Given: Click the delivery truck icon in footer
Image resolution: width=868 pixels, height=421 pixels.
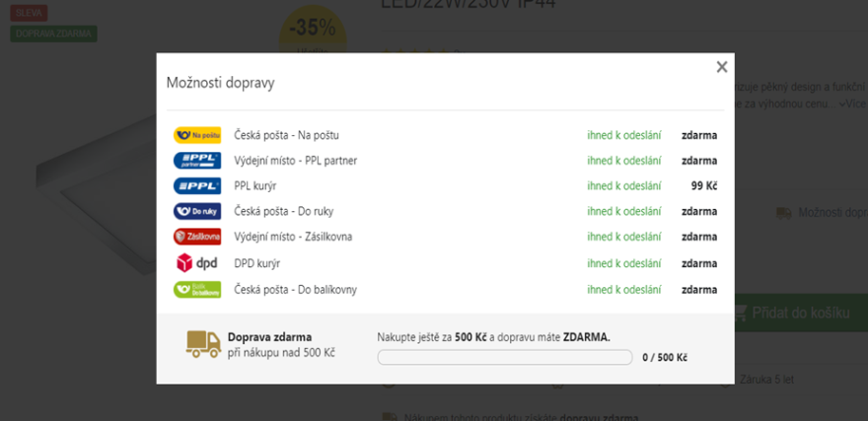Looking at the screenshot, I should click(x=203, y=344).
